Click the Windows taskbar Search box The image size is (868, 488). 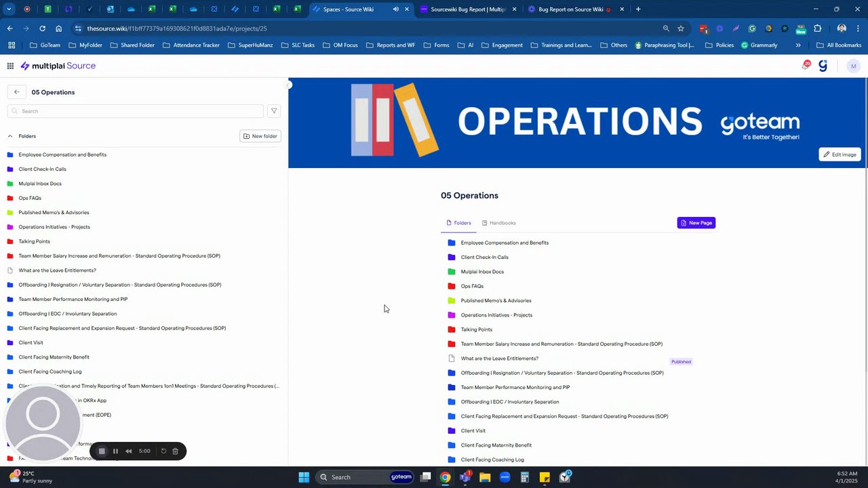(x=365, y=477)
